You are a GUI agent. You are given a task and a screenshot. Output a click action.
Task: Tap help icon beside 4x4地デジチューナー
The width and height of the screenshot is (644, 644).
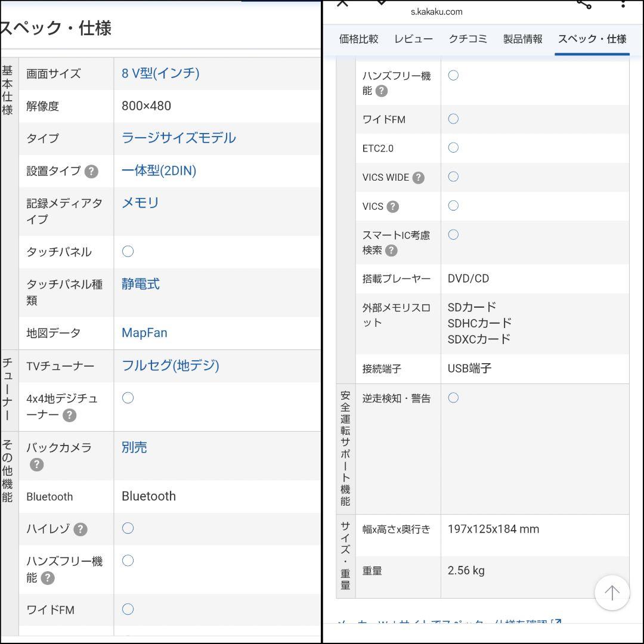70,415
